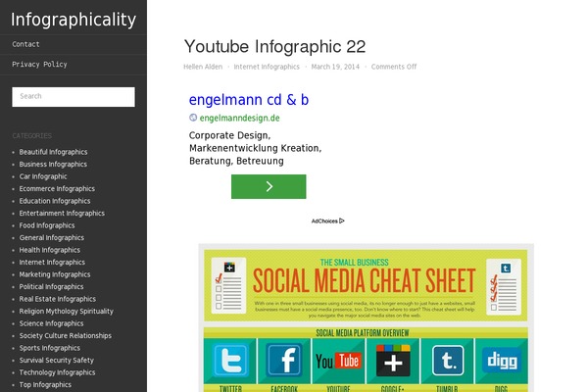Click the Social Media Platform Overview heading
The width and height of the screenshot is (588, 392).
(x=363, y=333)
